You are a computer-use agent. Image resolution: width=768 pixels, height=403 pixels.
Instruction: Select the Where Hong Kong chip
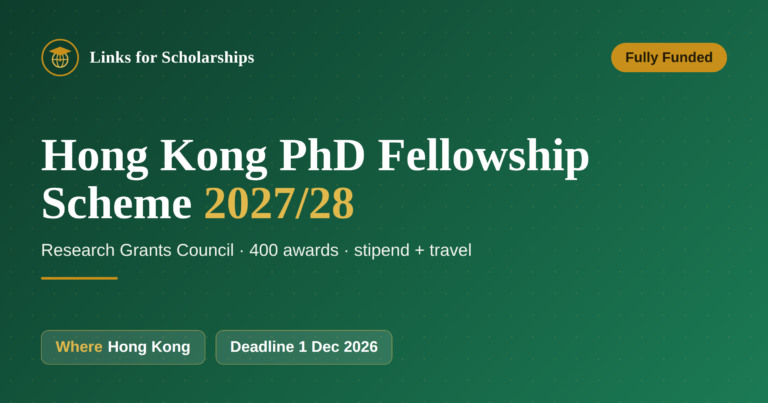pyautogui.click(x=123, y=347)
